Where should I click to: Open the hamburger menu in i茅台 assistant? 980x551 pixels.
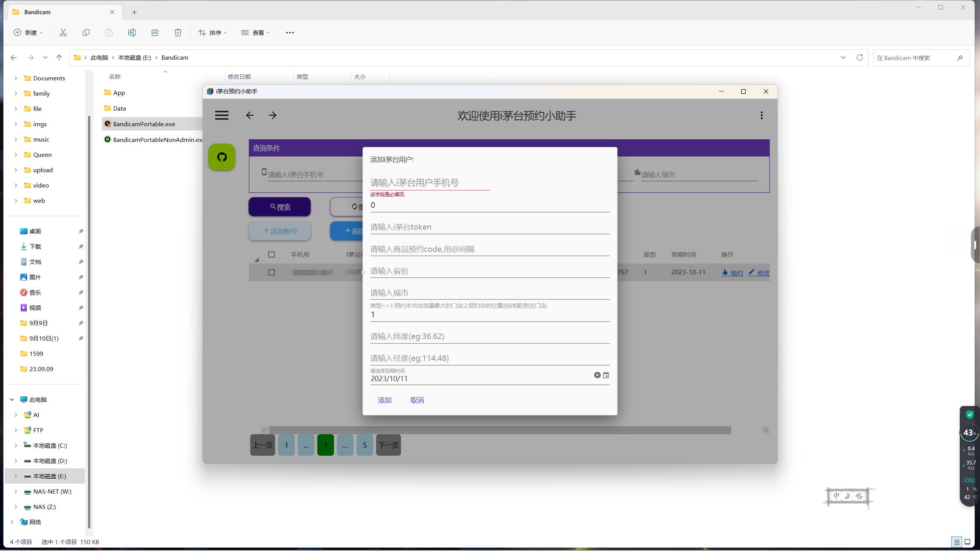[x=222, y=115]
